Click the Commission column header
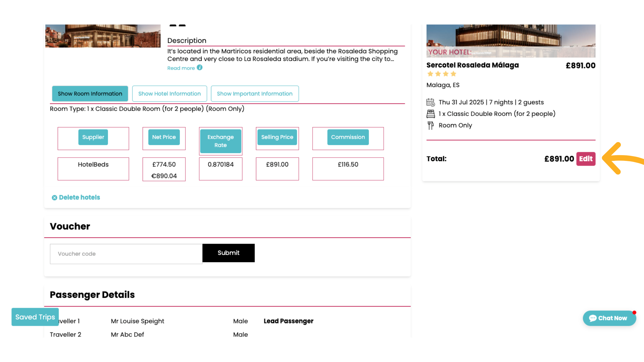The width and height of the screenshot is (644, 362). click(348, 137)
